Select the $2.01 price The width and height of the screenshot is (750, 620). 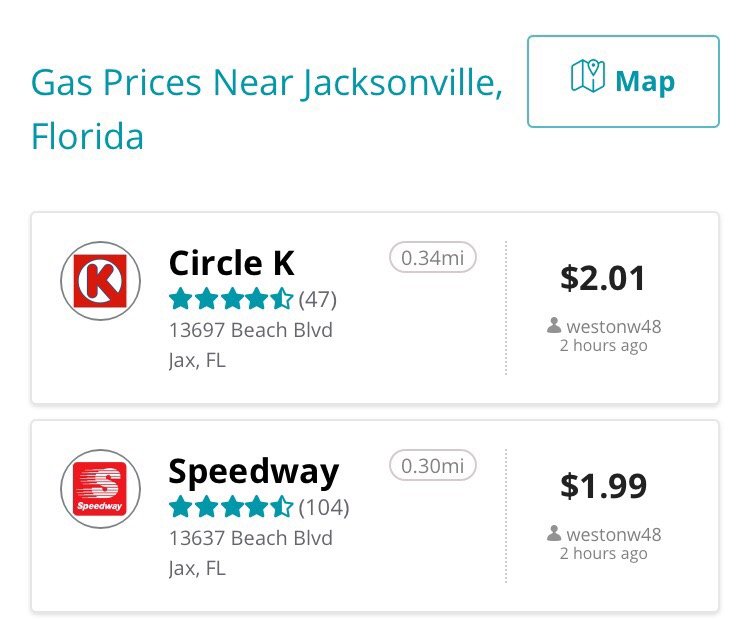click(x=603, y=278)
